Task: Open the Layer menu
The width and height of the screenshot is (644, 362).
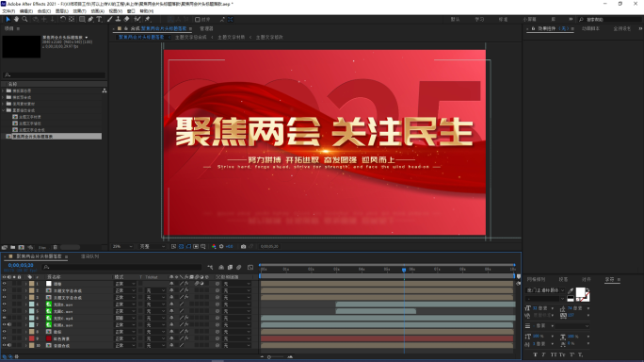Action: point(62,11)
